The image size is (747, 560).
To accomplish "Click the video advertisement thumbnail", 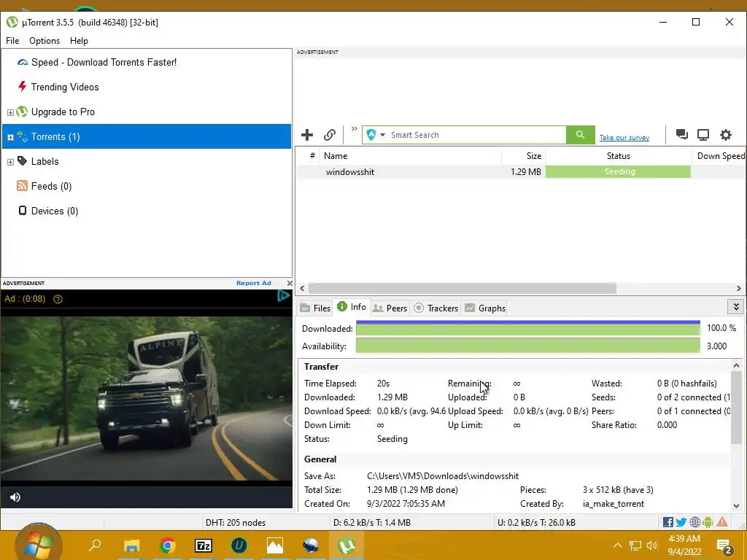I will [146, 399].
